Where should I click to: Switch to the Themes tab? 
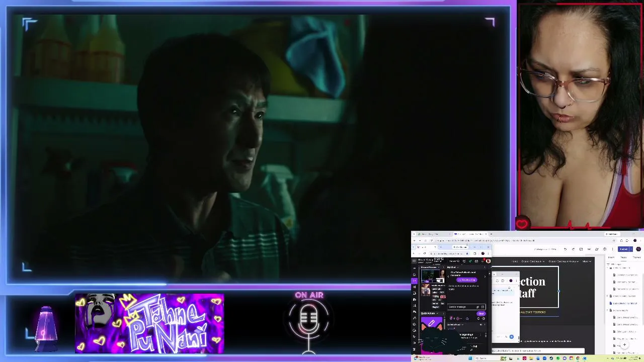coord(636,257)
